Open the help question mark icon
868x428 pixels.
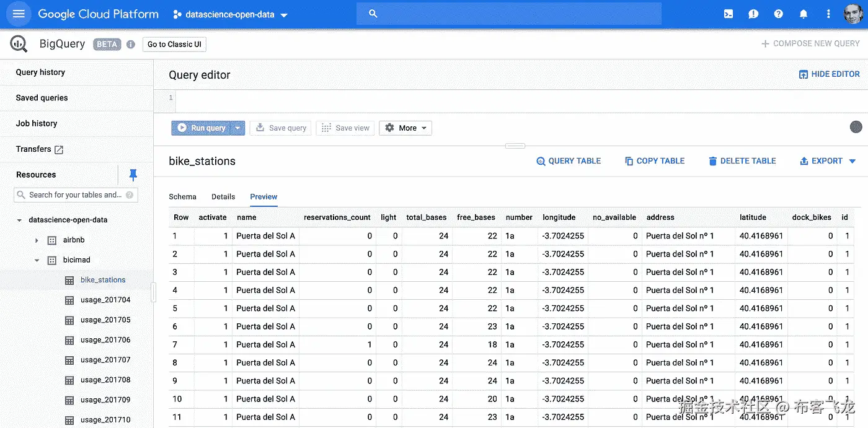tap(779, 14)
